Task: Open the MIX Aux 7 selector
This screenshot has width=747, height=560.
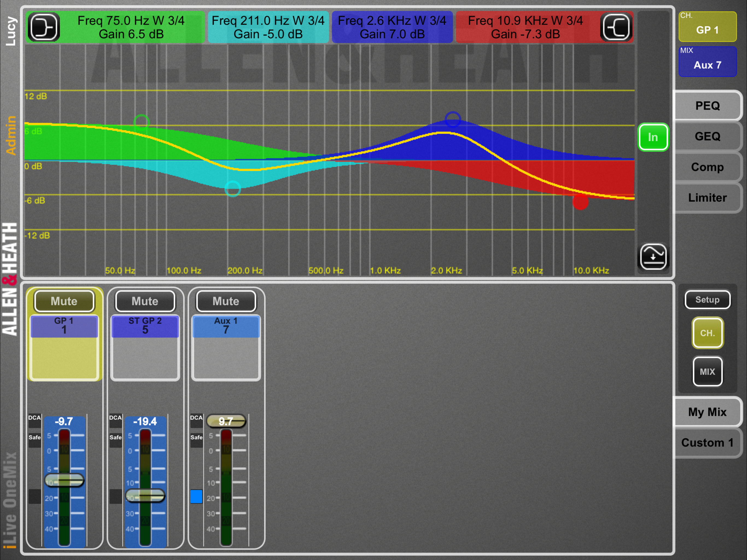Action: (x=707, y=62)
